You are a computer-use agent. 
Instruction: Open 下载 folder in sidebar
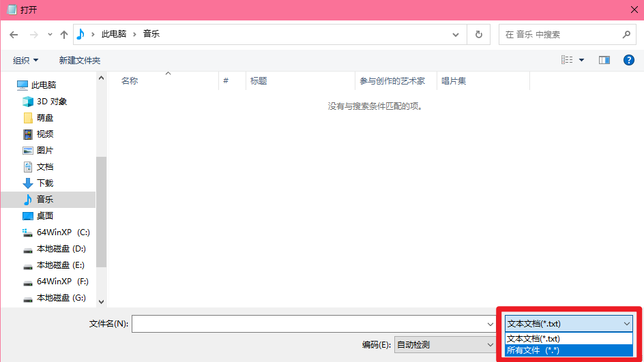(x=39, y=183)
